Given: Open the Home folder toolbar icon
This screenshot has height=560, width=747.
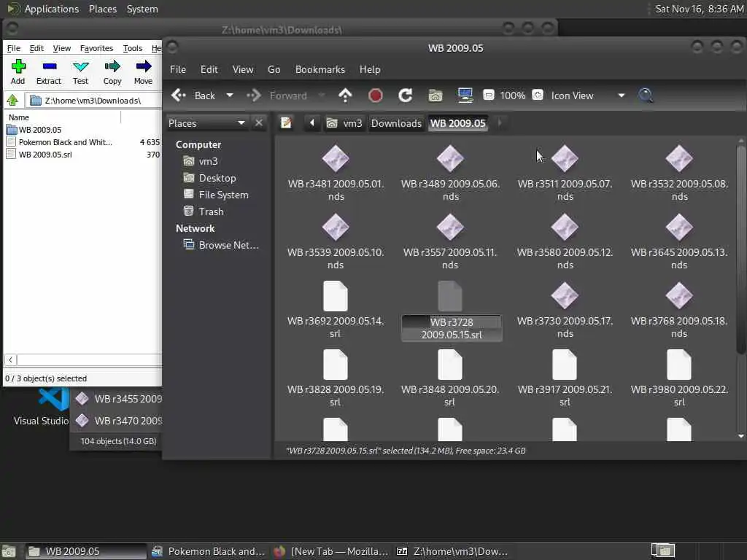Looking at the screenshot, I should 436,96.
